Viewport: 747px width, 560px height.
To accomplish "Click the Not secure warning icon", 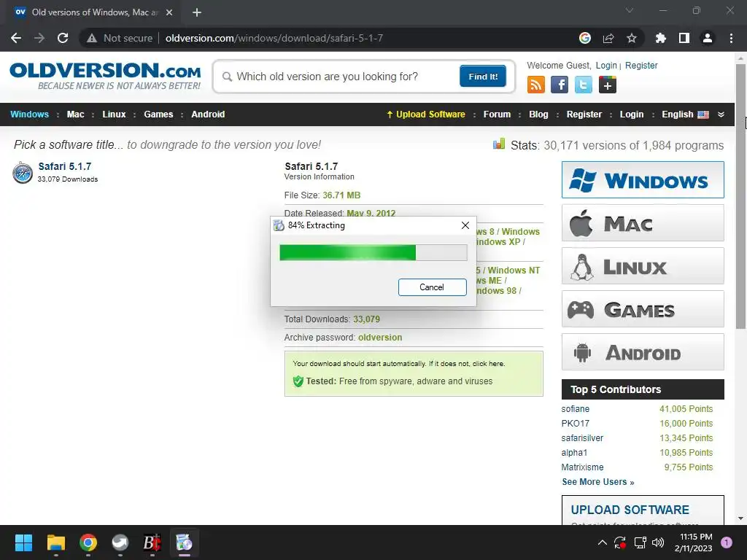I will click(92, 38).
